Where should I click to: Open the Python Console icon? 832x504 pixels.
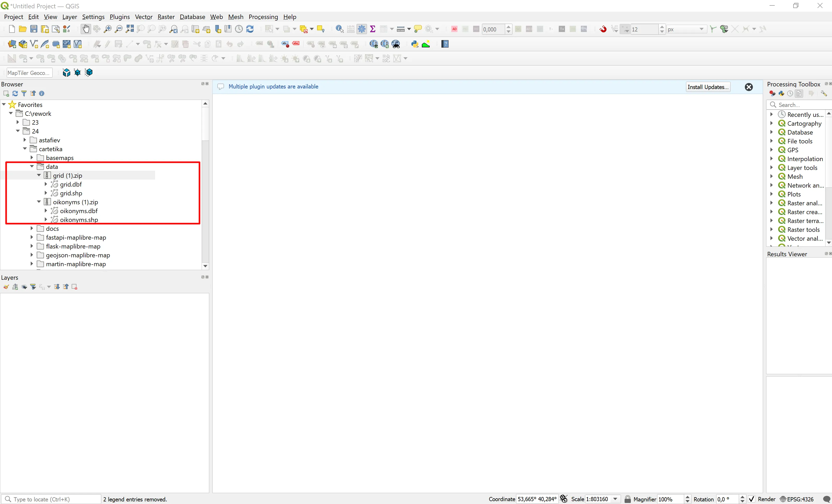tap(415, 44)
